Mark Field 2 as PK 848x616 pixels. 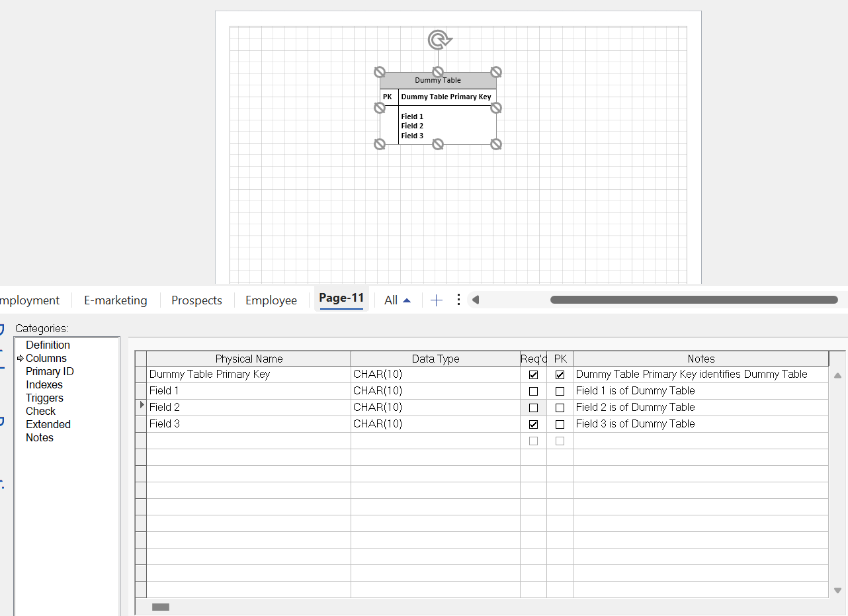tap(560, 408)
